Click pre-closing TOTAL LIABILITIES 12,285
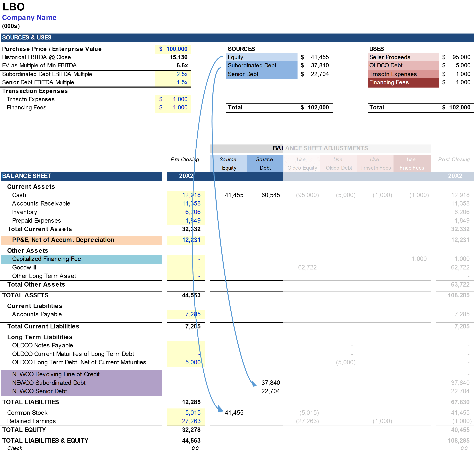This screenshot has height=456, width=476. pos(191,402)
